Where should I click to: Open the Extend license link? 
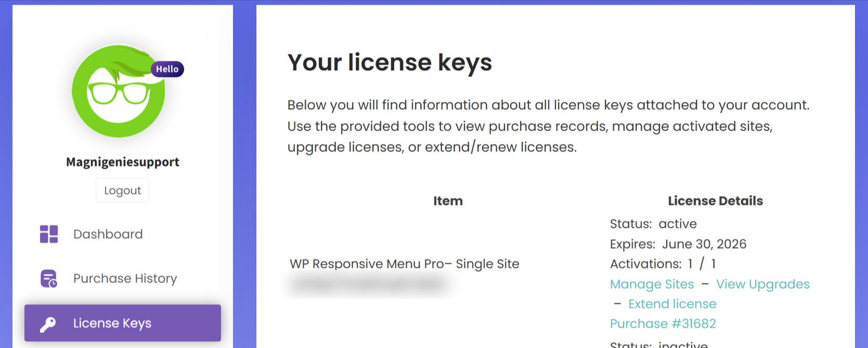[672, 304]
